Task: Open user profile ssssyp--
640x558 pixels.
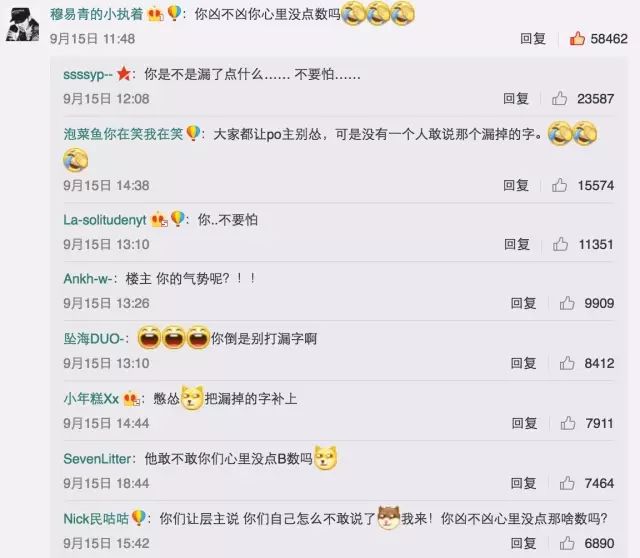Action: pyautogui.click(x=88, y=74)
